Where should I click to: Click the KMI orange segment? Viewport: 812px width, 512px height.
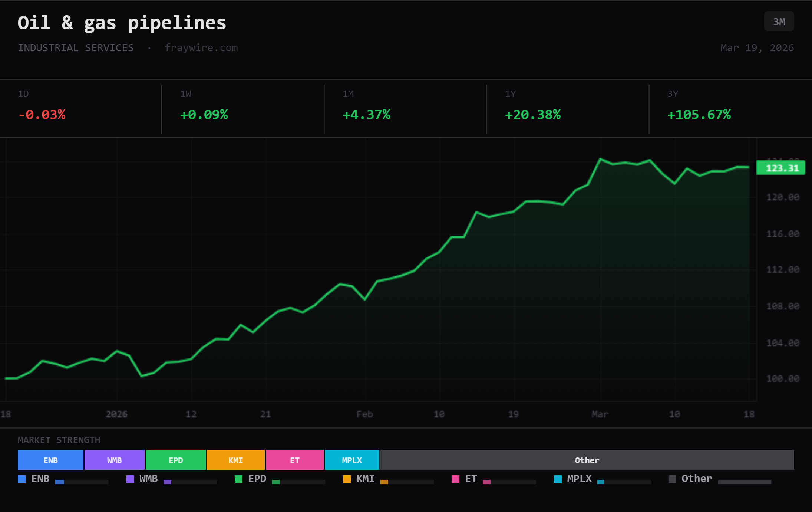tap(235, 460)
